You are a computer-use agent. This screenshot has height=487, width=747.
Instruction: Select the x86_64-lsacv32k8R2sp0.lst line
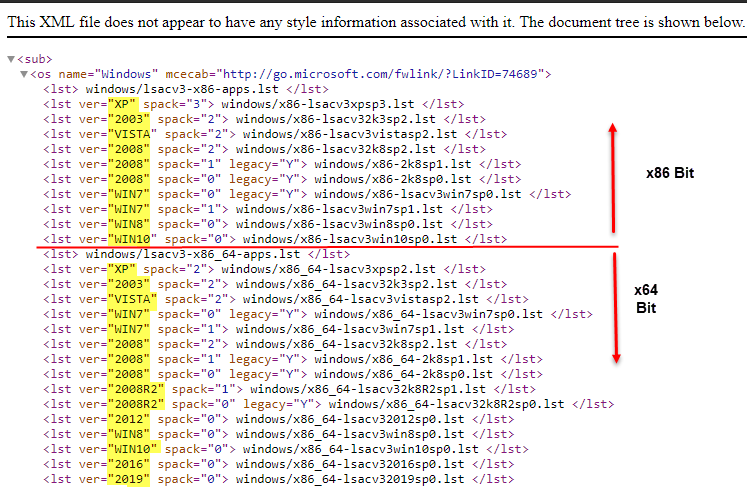tap(329, 404)
